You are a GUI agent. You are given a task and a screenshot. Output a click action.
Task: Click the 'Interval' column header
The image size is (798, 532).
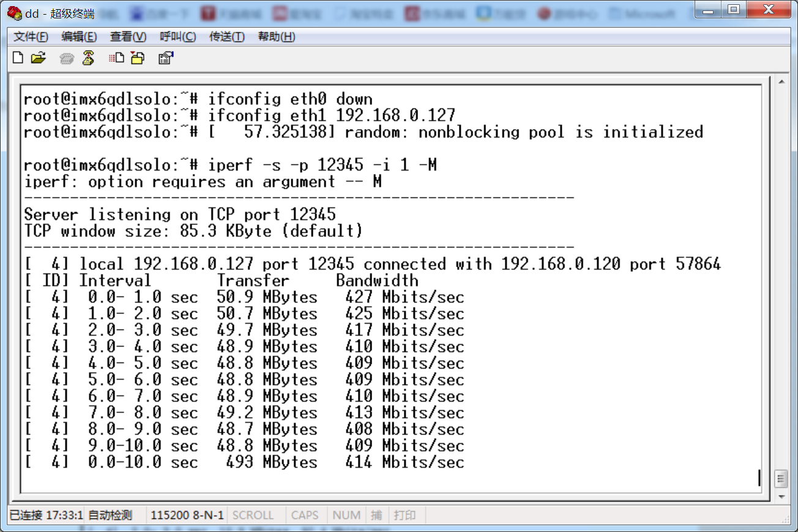(114, 281)
